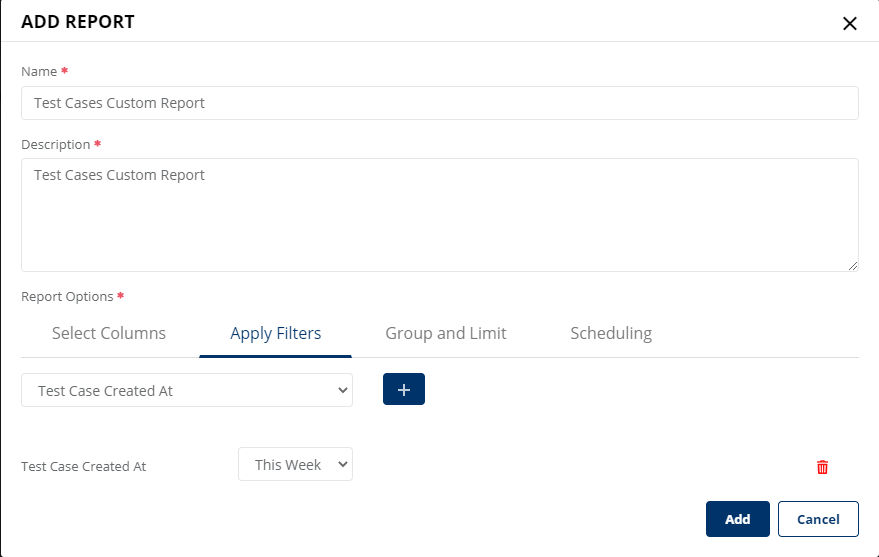The image size is (879, 557).
Task: Open the Test Case Created At filter dropdown
Action: pyautogui.click(x=187, y=390)
